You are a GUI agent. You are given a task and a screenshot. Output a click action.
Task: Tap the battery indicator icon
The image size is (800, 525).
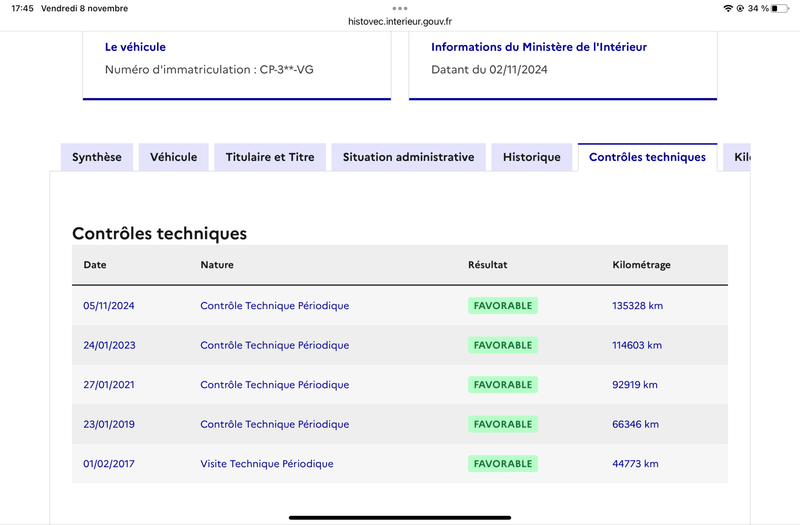coord(780,8)
